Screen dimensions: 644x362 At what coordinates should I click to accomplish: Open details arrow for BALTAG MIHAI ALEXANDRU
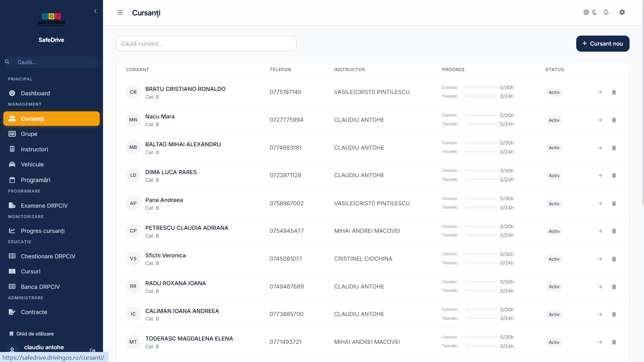(x=600, y=148)
